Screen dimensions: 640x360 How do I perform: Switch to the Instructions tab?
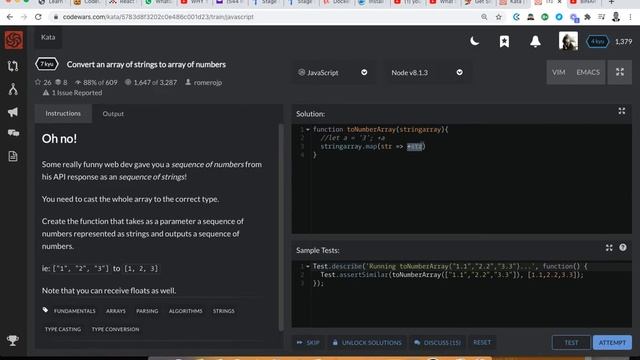point(63,113)
